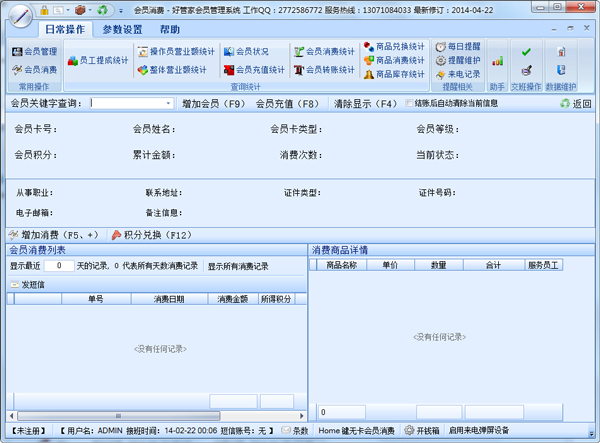The width and height of the screenshot is (600, 443).
Task: Click the green recycle icon in quick access bar
Action: pyautogui.click(x=102, y=10)
